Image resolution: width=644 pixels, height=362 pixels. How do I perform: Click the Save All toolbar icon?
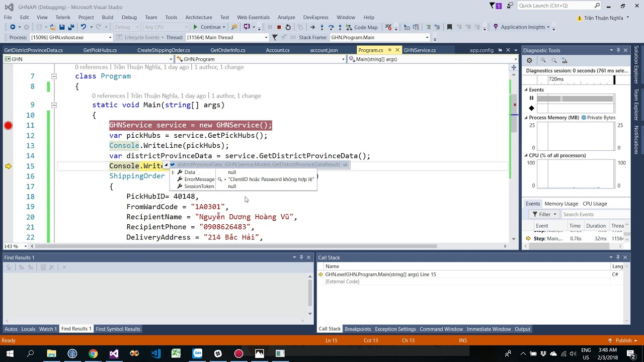point(70,27)
